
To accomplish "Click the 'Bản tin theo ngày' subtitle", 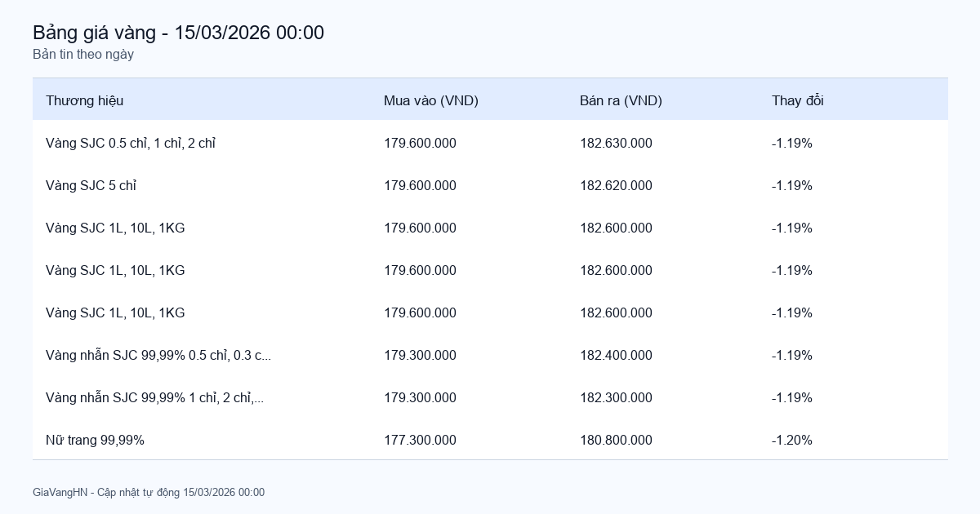I will (83, 55).
